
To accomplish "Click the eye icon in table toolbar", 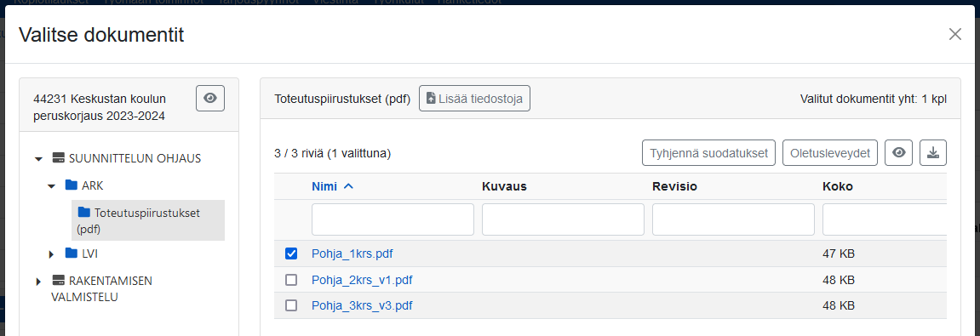I will point(899,153).
